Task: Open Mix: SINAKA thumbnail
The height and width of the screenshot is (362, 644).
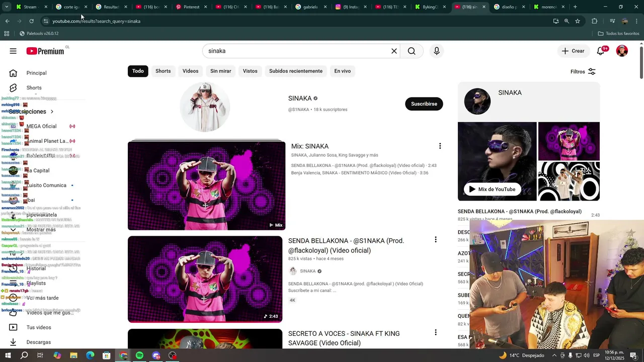Action: pyautogui.click(x=206, y=186)
